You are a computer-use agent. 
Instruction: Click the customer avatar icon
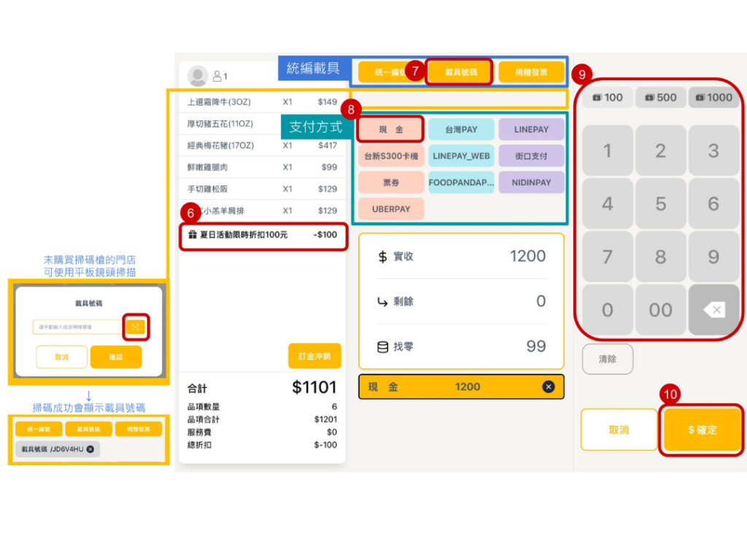(x=198, y=76)
